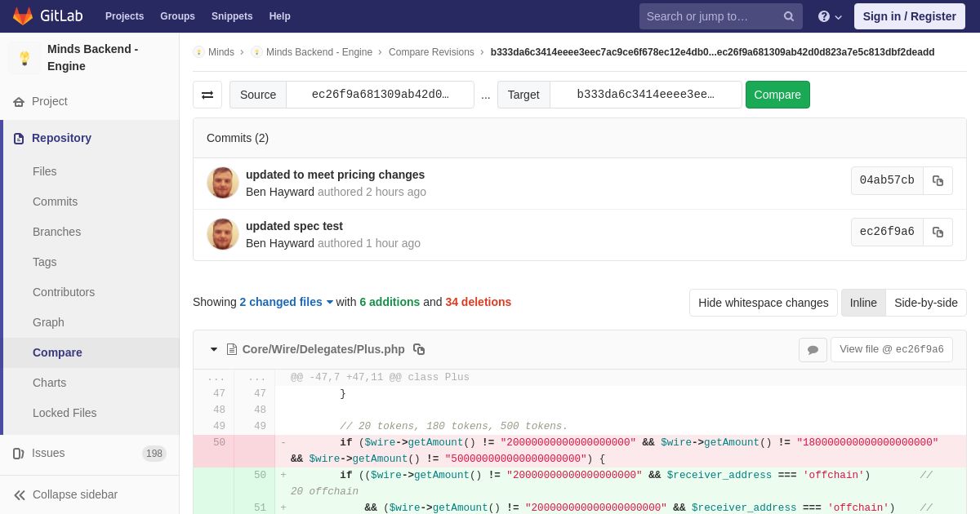Open the Help question mark menu
Viewport: 980px width, 514px height.
coord(830,16)
